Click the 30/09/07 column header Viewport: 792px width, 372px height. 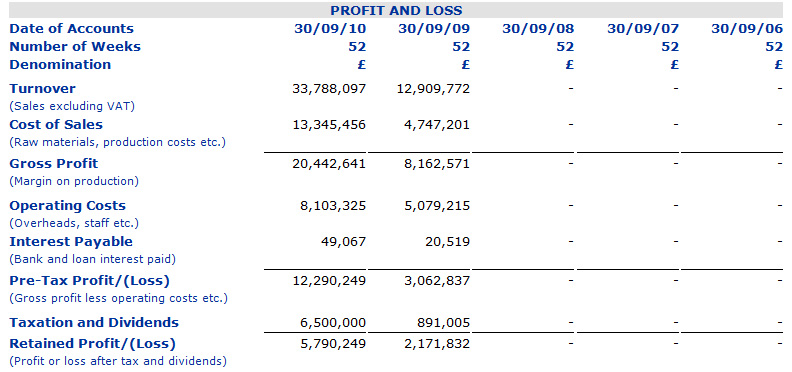(x=643, y=28)
